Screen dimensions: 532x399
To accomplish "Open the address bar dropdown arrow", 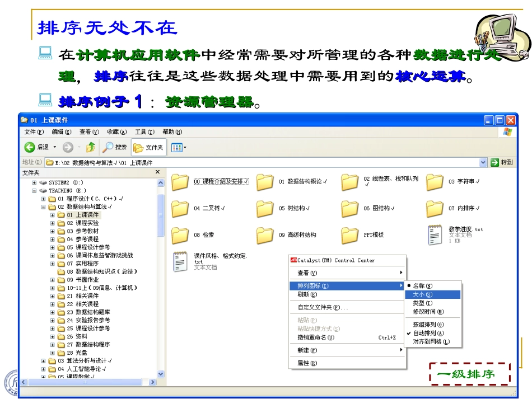I will tap(483, 162).
